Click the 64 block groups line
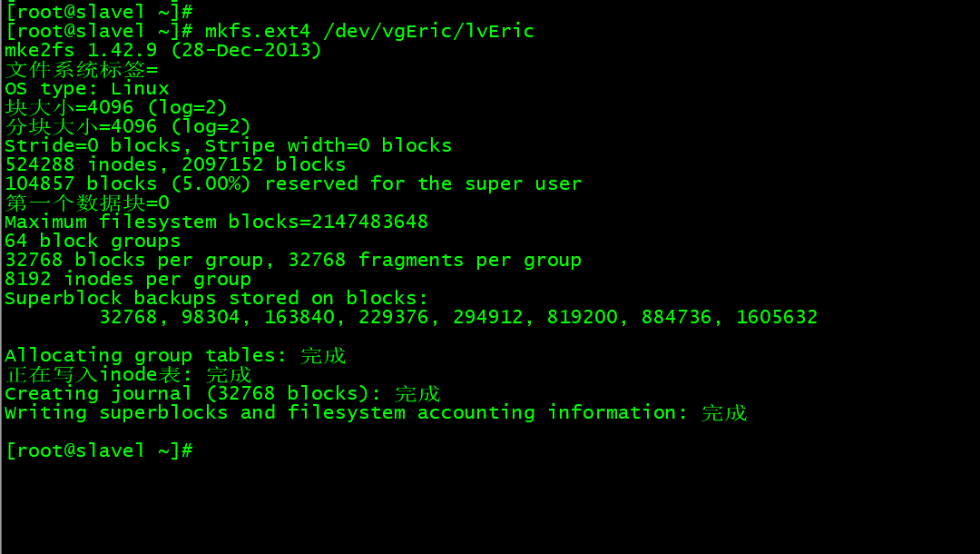Image resolution: width=980 pixels, height=554 pixels. pyautogui.click(x=93, y=242)
